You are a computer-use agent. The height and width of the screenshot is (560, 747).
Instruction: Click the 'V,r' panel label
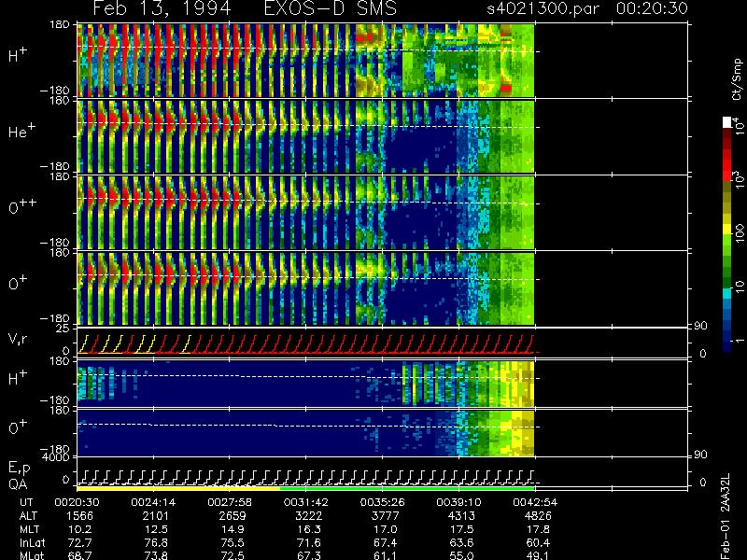(18, 339)
